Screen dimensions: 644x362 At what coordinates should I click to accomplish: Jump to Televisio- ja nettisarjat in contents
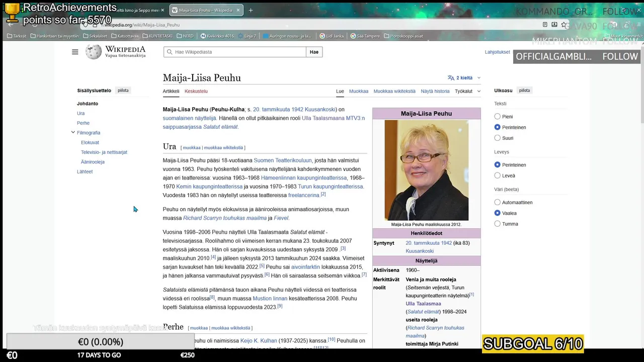104,152
